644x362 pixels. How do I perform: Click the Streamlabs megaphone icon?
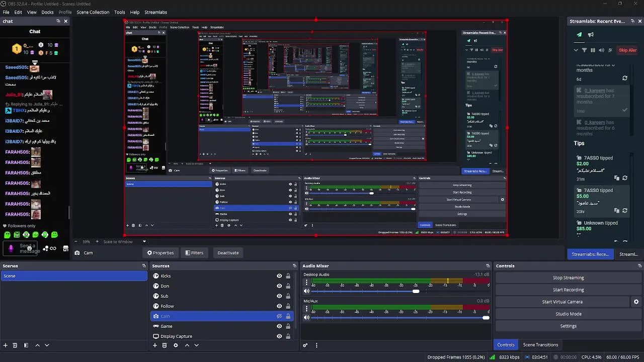pyautogui.click(x=591, y=35)
